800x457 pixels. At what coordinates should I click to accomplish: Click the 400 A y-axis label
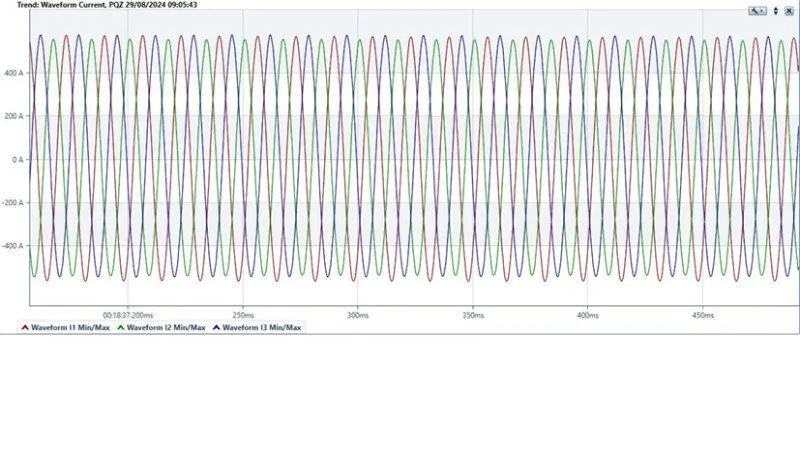pyautogui.click(x=14, y=73)
